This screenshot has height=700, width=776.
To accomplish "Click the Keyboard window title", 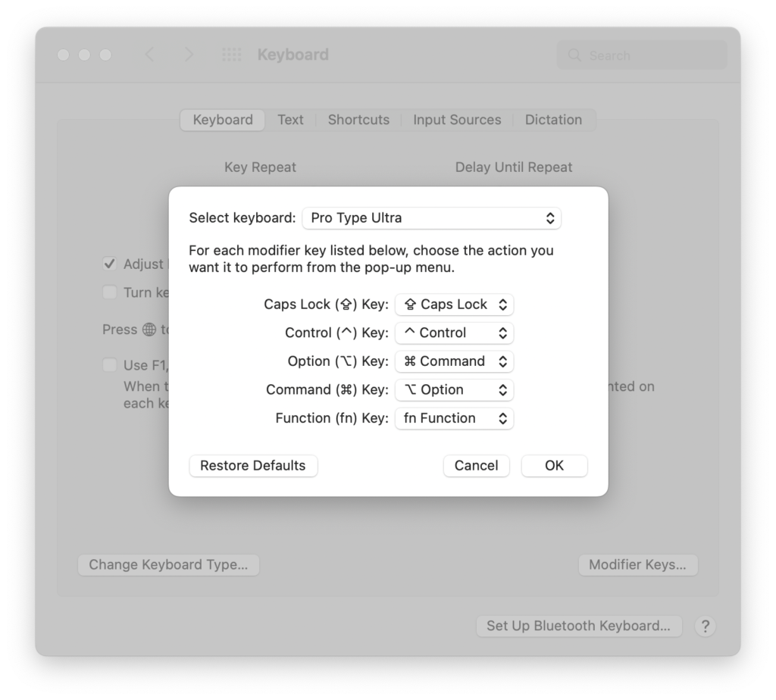I will click(x=293, y=55).
